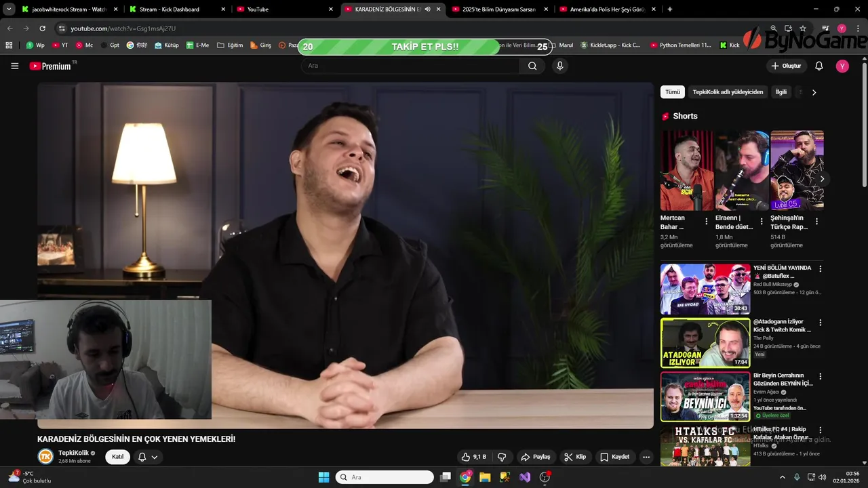This screenshot has height=488, width=868.
Task: Select the İlgili filter chip
Action: point(781,92)
